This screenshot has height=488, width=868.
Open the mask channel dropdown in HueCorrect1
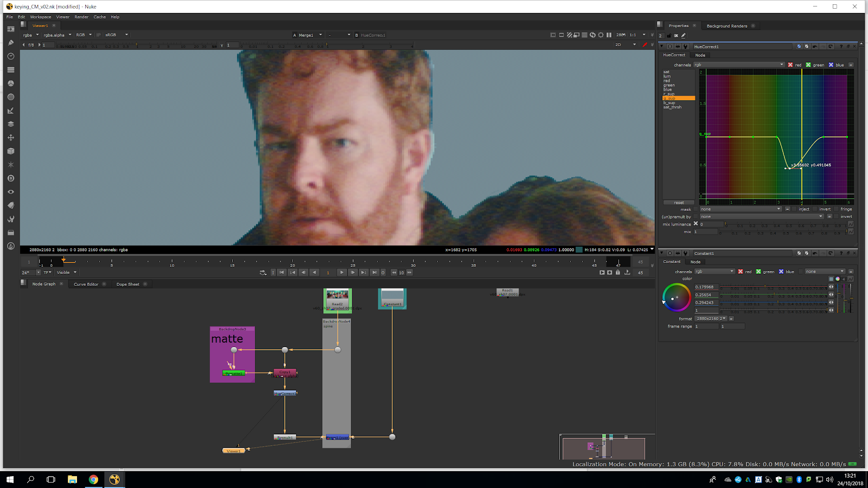(740, 209)
